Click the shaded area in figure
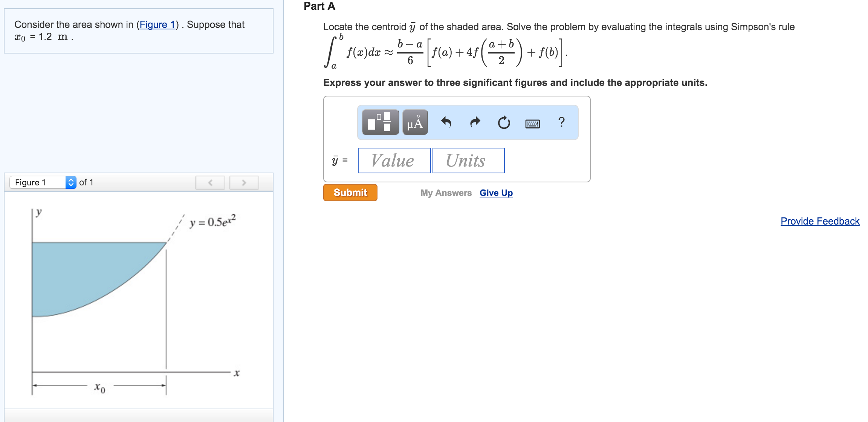Viewport: 868px width, 422px height. (83, 275)
